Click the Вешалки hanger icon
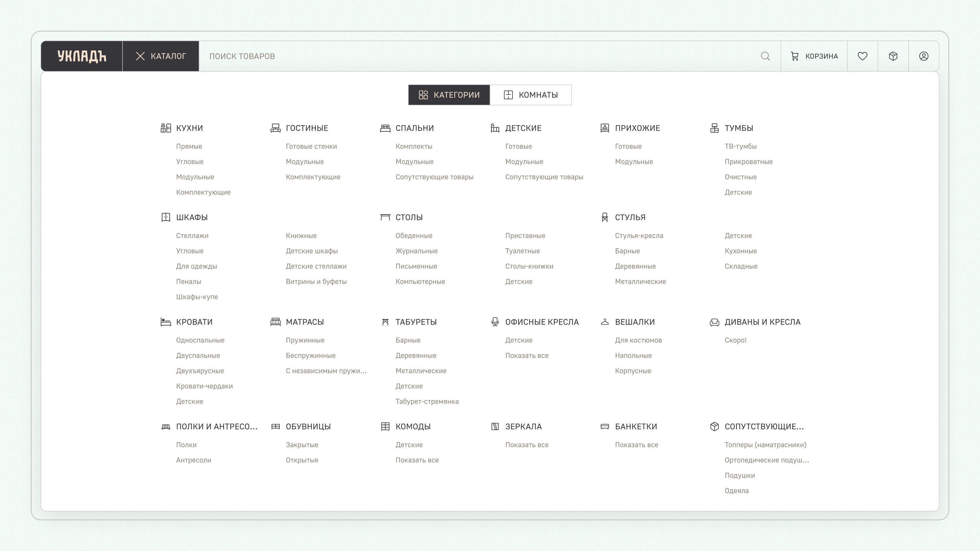Viewport: 980px width, 551px height. click(x=605, y=322)
